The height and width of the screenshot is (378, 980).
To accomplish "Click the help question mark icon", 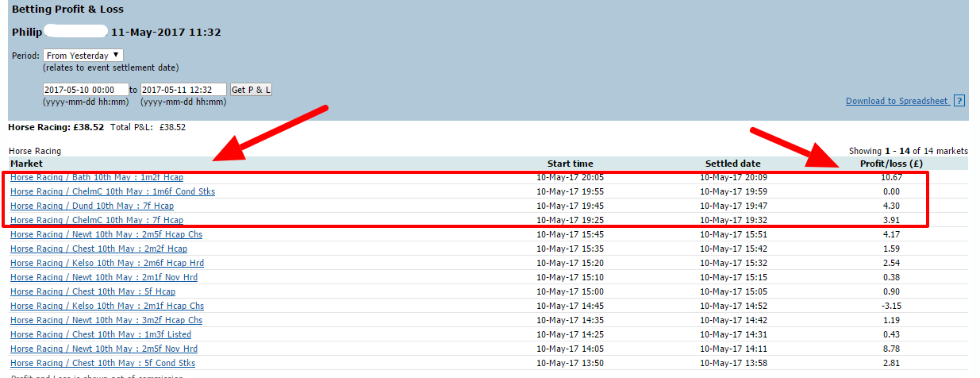I will coord(959,101).
